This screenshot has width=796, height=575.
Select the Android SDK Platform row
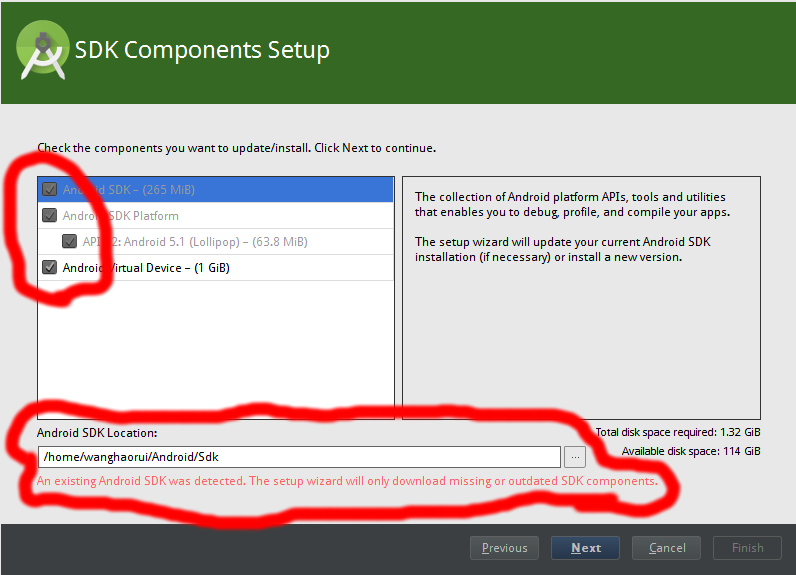point(216,215)
